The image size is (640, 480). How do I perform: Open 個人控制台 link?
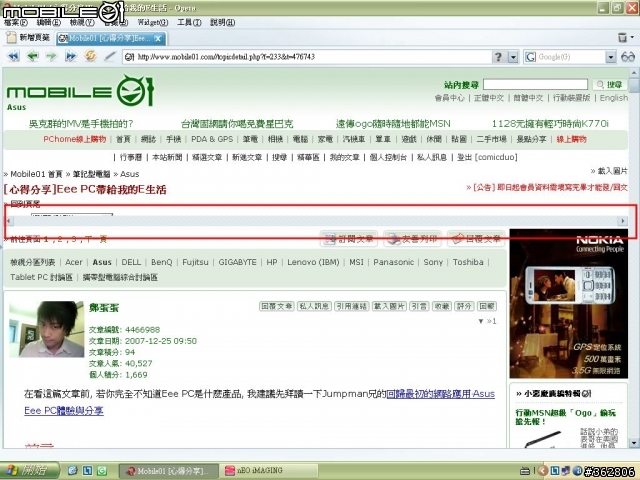tap(388, 157)
